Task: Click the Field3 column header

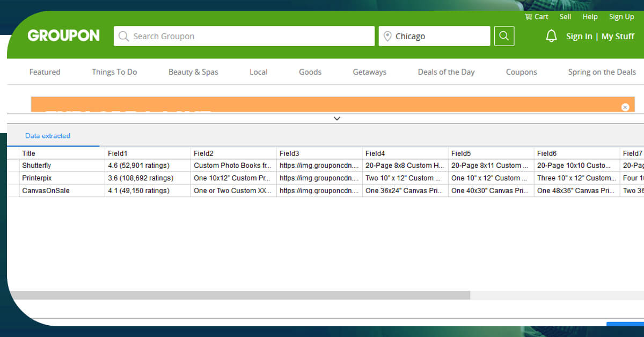Action: tap(319, 153)
